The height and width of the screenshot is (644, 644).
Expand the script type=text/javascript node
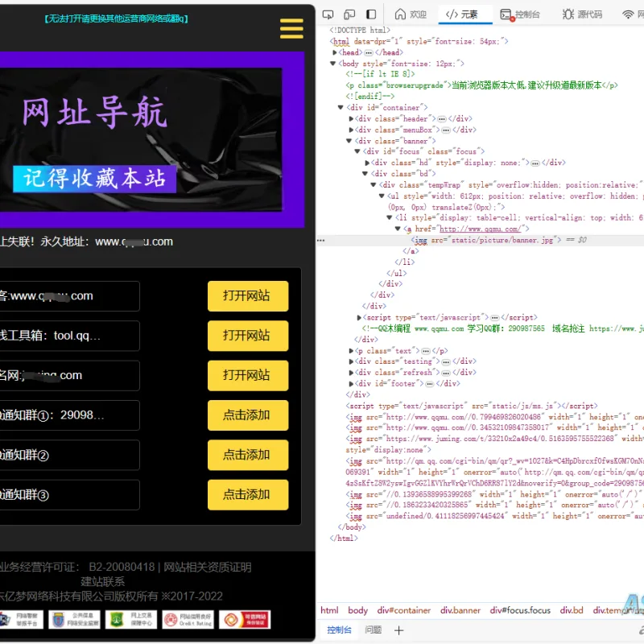[359, 317]
